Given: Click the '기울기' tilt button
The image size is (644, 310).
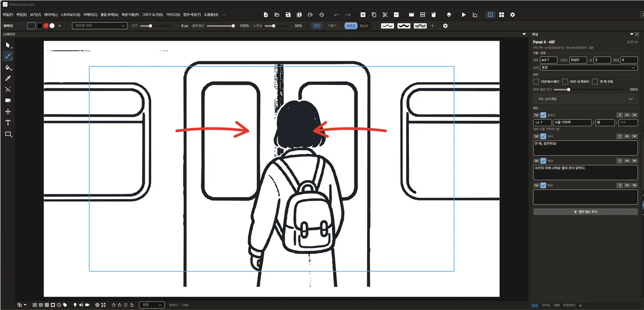Looking at the screenshot, I should [x=332, y=26].
